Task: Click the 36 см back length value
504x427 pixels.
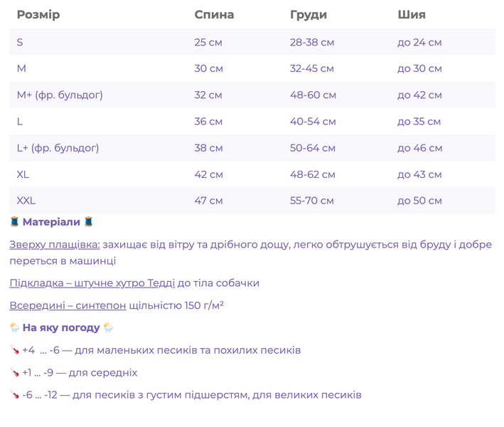Action: 208,121
